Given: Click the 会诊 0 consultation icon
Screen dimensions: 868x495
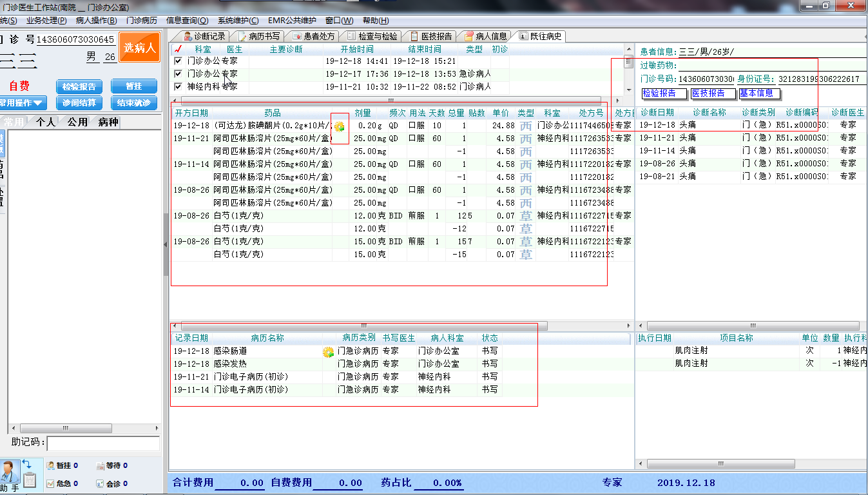Looking at the screenshot, I should [x=100, y=483].
